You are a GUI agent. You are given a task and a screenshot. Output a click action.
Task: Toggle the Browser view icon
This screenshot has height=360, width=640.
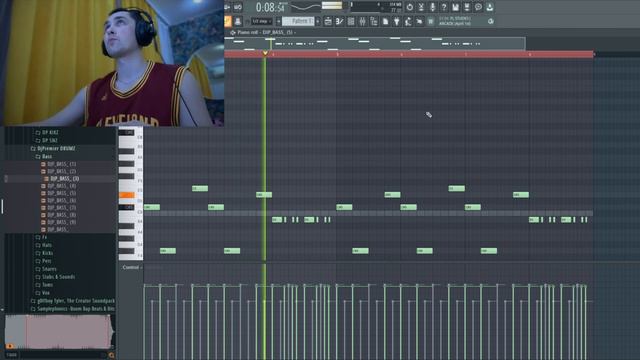tap(373, 22)
